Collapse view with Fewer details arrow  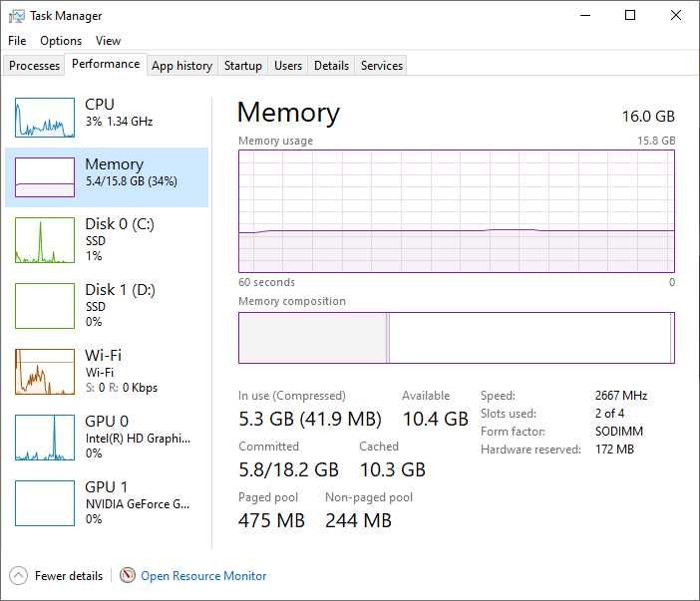[x=18, y=576]
